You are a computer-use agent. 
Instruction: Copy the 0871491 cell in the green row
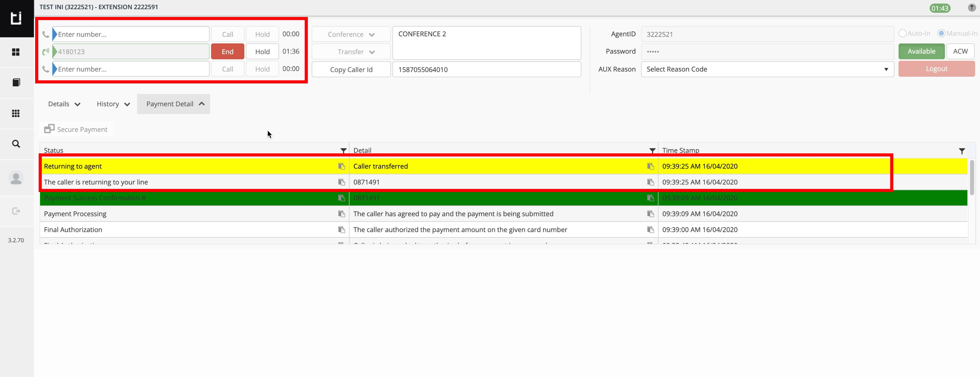(651, 198)
